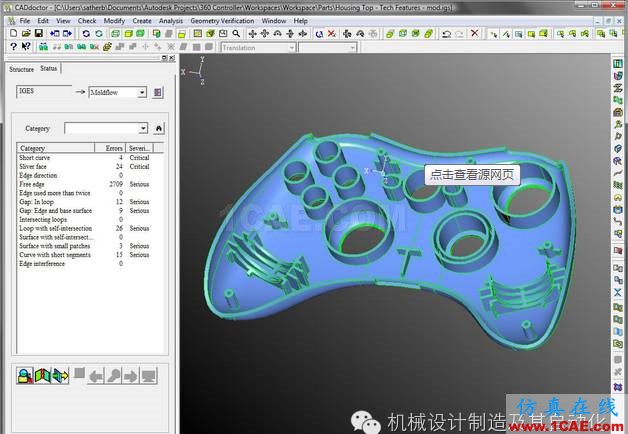Open the Window menu
628x434 pixels.
coord(274,21)
